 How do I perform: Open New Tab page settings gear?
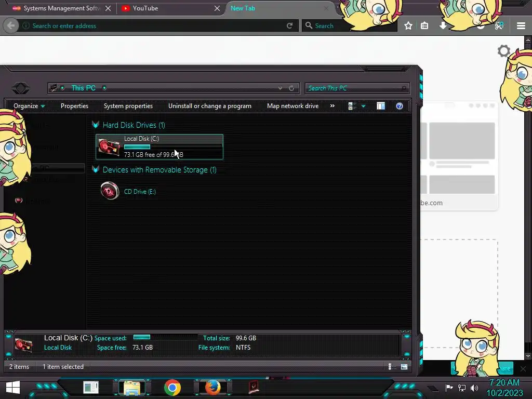pyautogui.click(x=504, y=51)
